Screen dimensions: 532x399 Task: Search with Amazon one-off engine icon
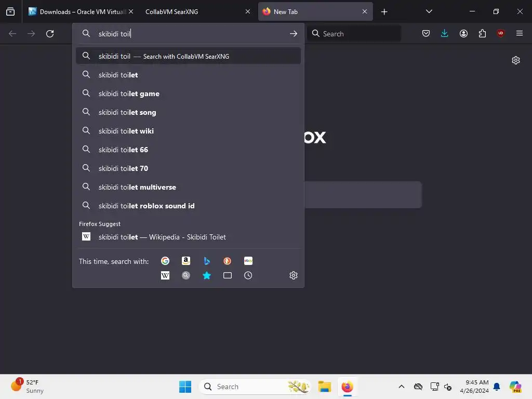(186, 261)
